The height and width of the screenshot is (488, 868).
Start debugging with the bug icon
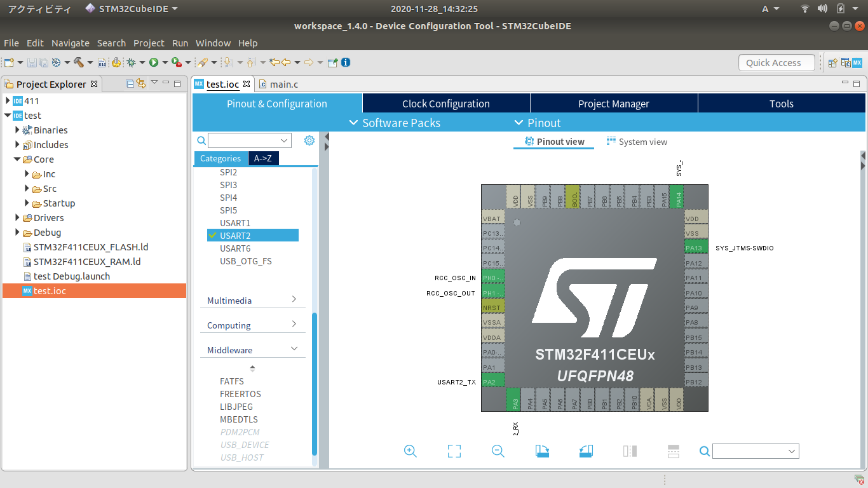pos(131,62)
